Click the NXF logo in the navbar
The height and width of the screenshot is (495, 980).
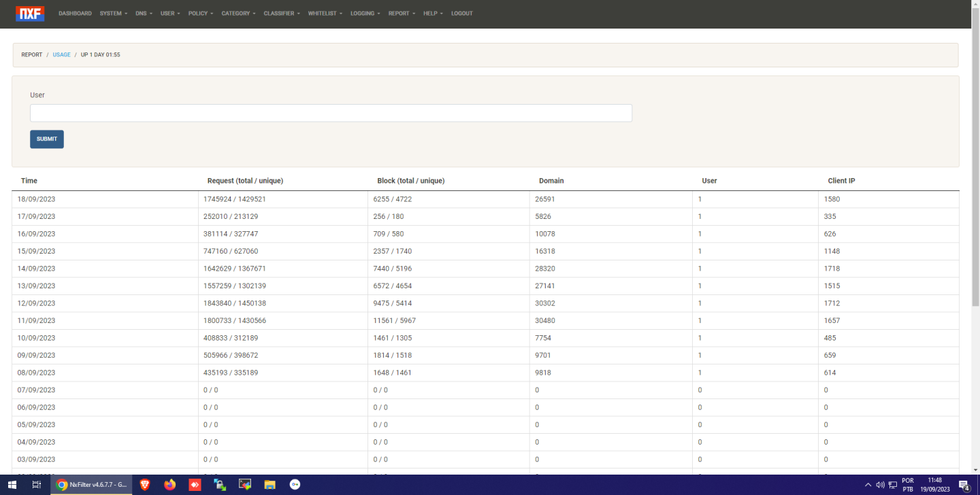[30, 14]
